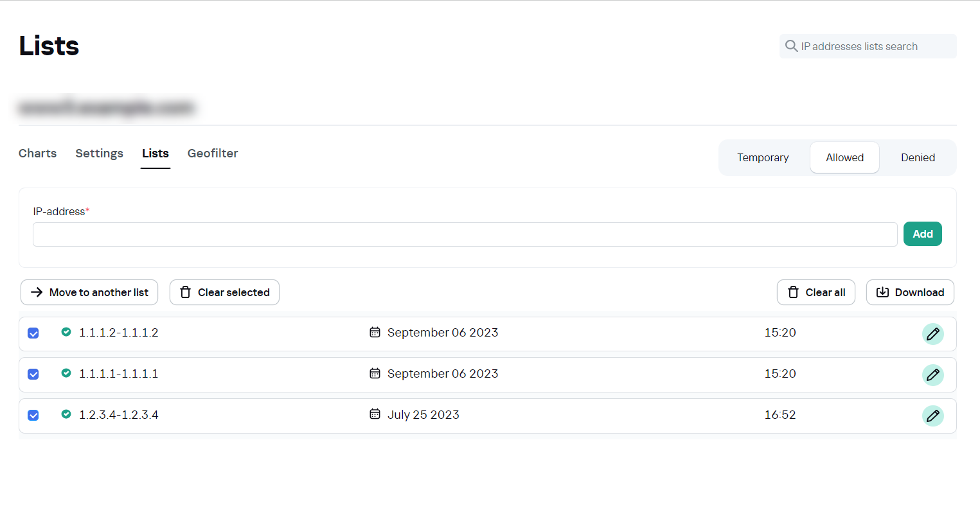Click the calendar icon beside July 25 2023
980x519 pixels.
(375, 414)
